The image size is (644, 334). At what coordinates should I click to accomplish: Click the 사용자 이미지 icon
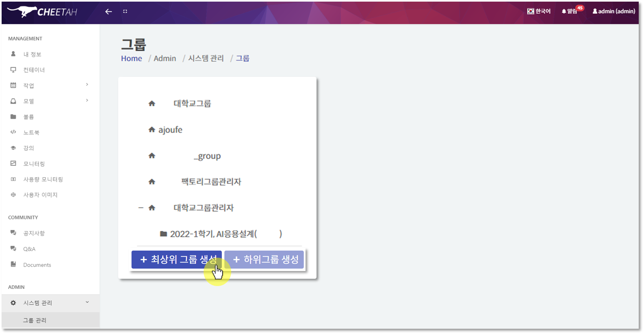click(13, 195)
